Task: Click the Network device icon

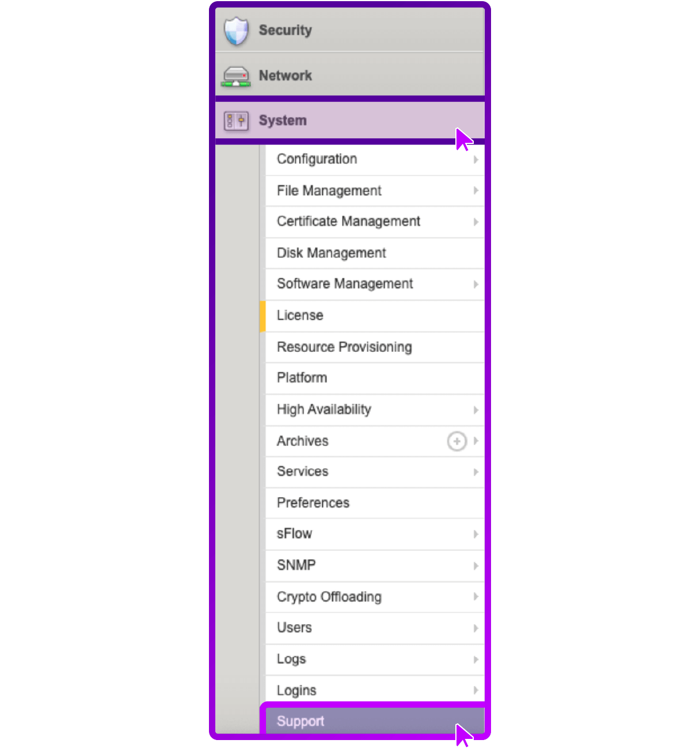Action: (x=236, y=76)
